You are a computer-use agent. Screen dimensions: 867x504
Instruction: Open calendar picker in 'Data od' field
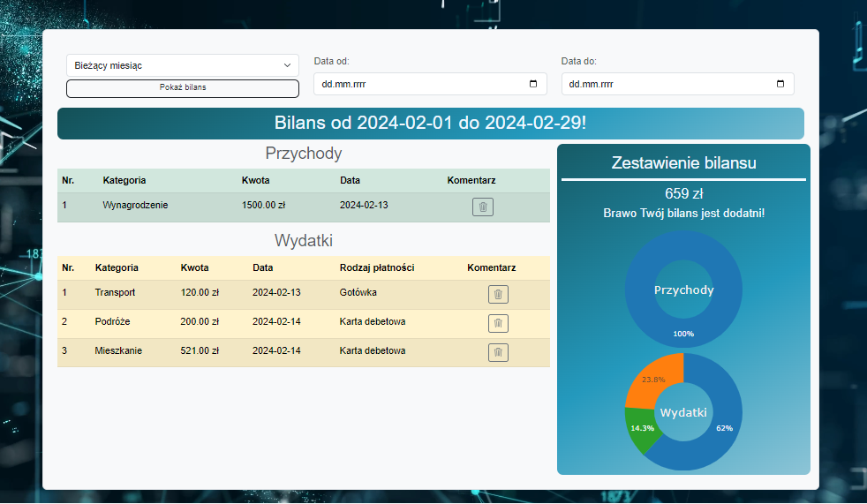(x=532, y=85)
